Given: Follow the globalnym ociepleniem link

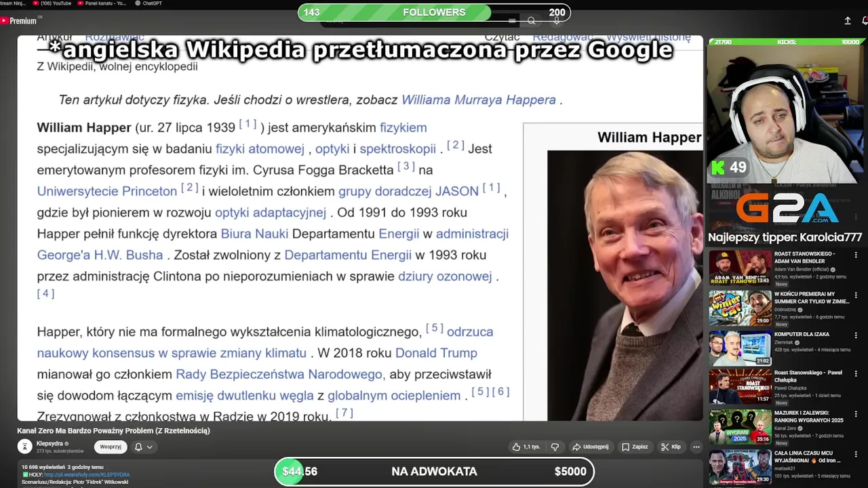Looking at the screenshot, I should click(394, 395).
